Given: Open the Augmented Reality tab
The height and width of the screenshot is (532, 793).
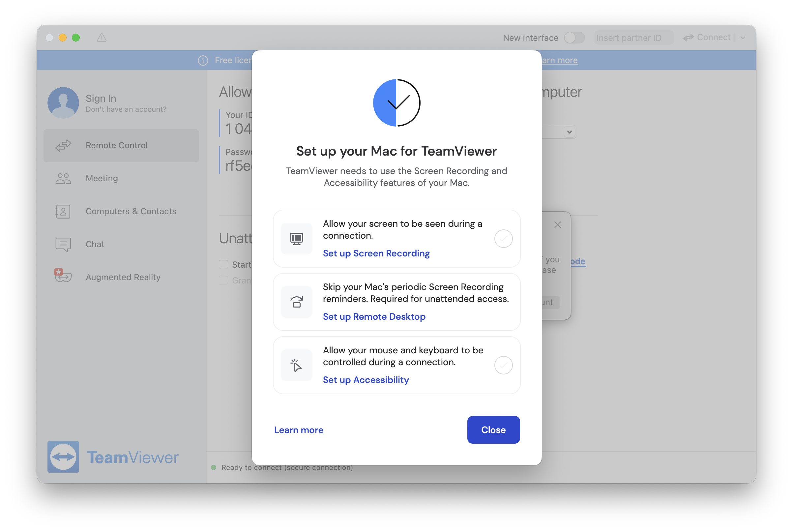Looking at the screenshot, I should pos(121,277).
